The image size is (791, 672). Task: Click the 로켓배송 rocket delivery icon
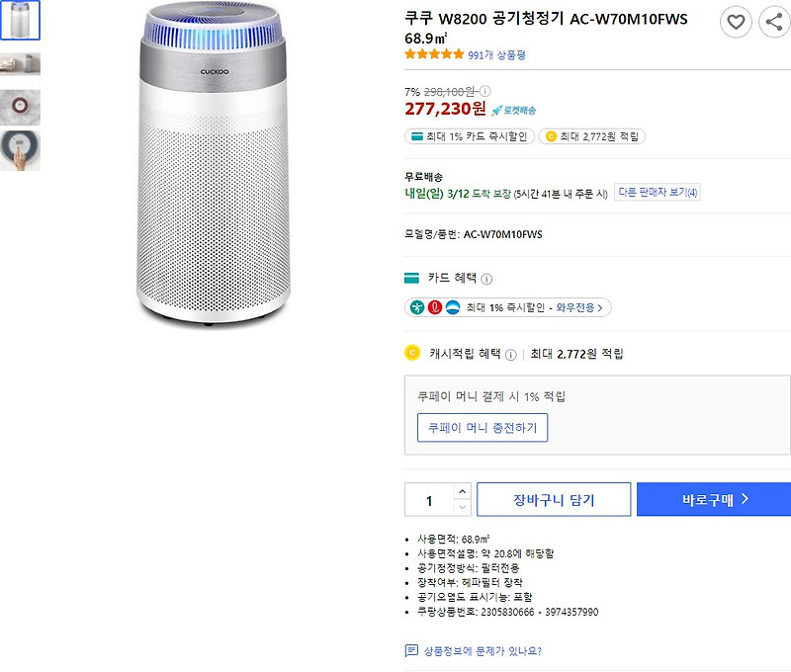497,111
